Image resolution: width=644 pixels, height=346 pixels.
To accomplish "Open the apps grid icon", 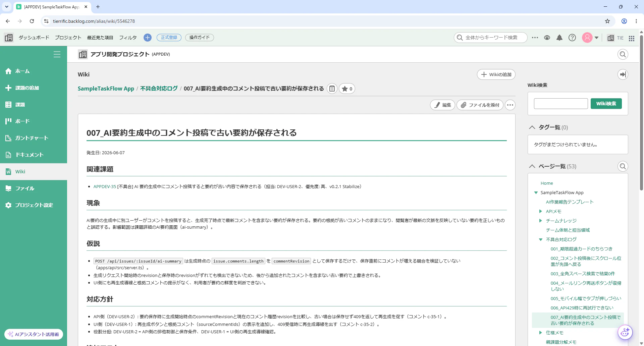I will (x=632, y=38).
